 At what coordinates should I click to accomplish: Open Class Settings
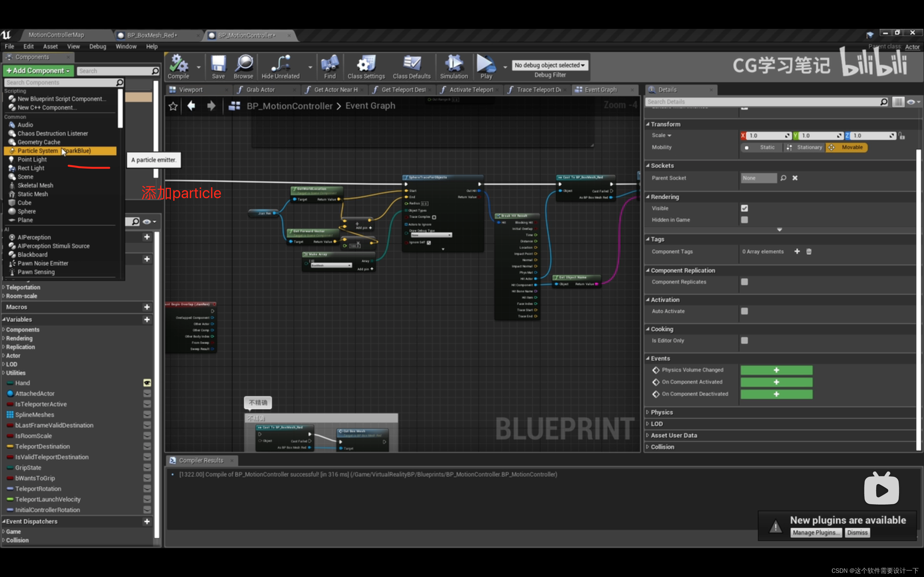366,66
